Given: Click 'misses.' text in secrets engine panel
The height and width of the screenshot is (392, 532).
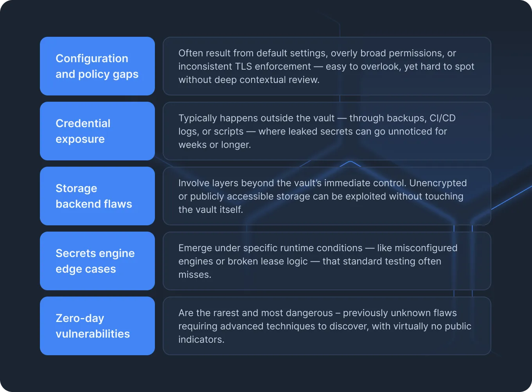Looking at the screenshot, I should (195, 275).
